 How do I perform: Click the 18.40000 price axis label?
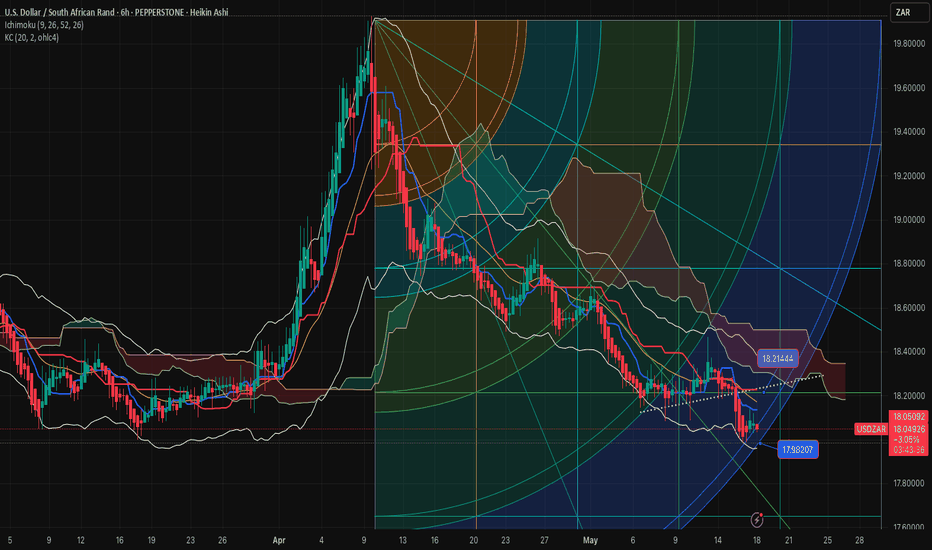pyautogui.click(x=909, y=352)
